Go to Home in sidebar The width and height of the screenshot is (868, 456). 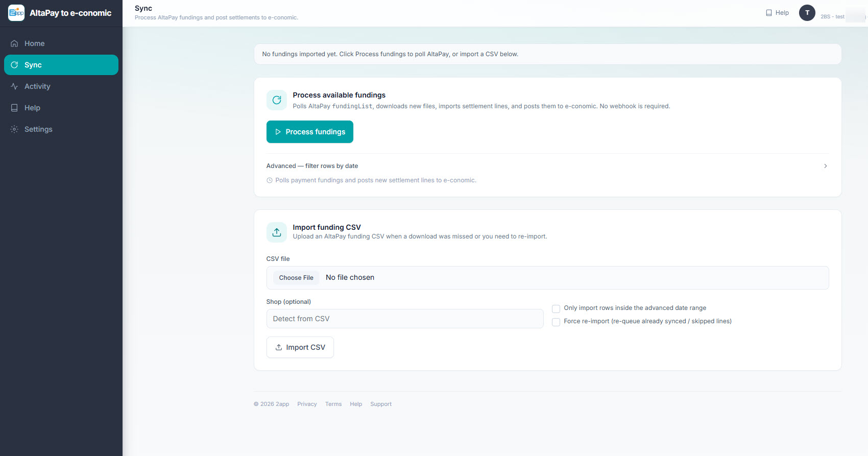[61, 43]
